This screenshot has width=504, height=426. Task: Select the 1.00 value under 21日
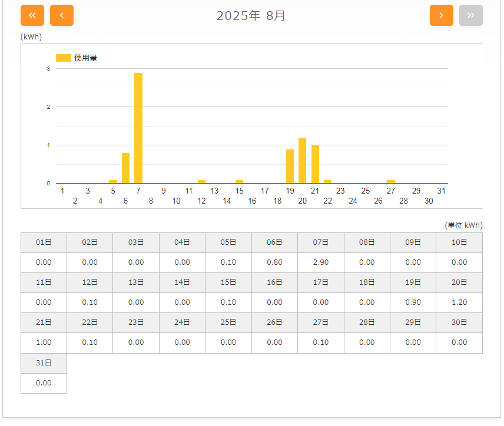[x=44, y=342]
